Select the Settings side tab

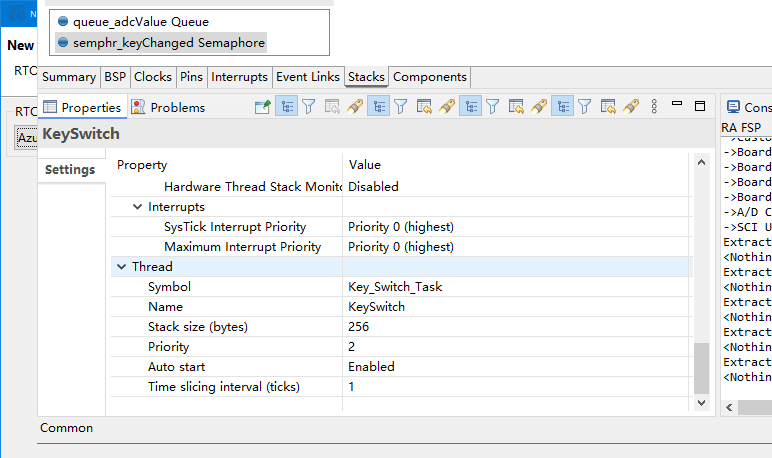(70, 169)
